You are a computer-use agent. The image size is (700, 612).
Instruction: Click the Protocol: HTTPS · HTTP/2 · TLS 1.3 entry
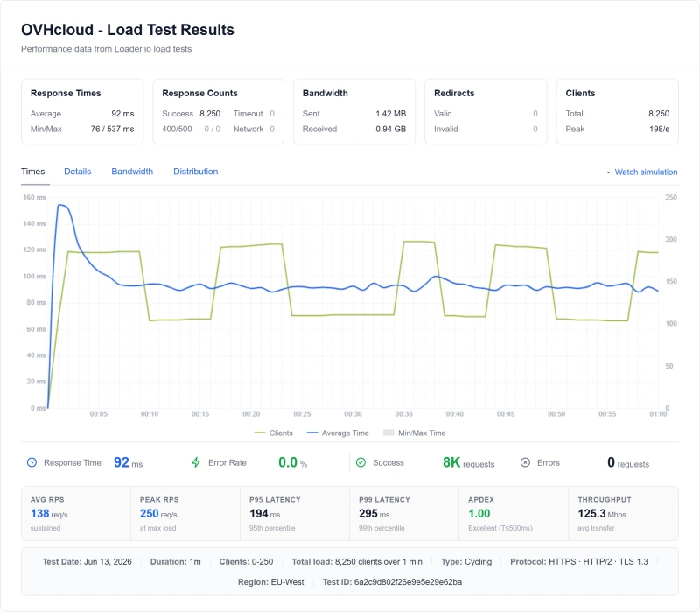579,562
